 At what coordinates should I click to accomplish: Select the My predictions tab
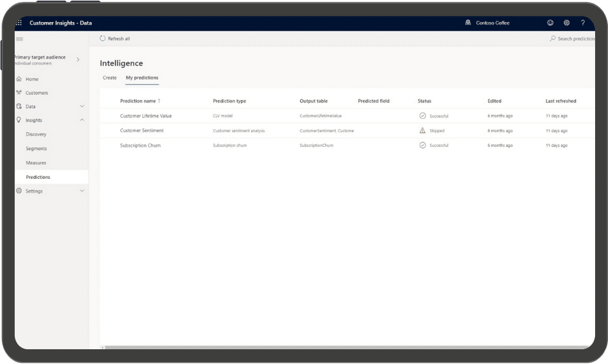pyautogui.click(x=142, y=77)
